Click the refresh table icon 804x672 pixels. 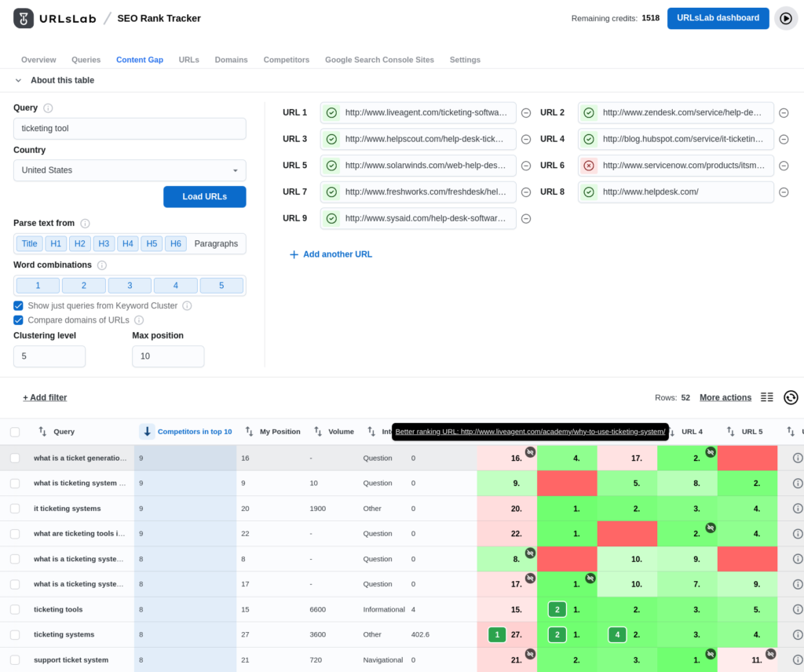791,397
